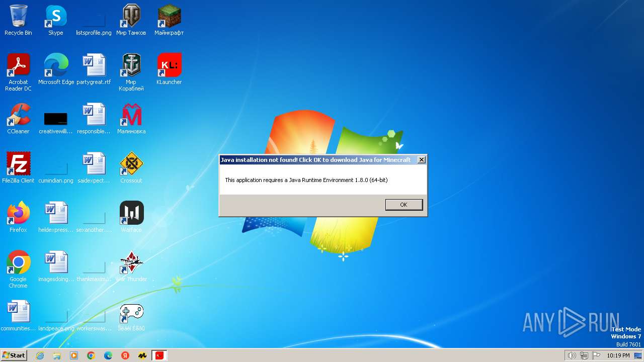Open Yandex browser from the taskbar
The image size is (644, 362).
tap(125, 355)
